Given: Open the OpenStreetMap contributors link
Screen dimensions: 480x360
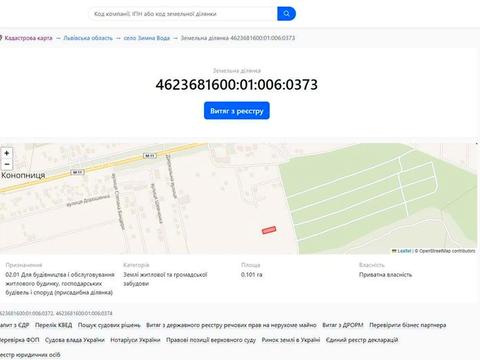Looking at the screenshot, I should point(447,251).
